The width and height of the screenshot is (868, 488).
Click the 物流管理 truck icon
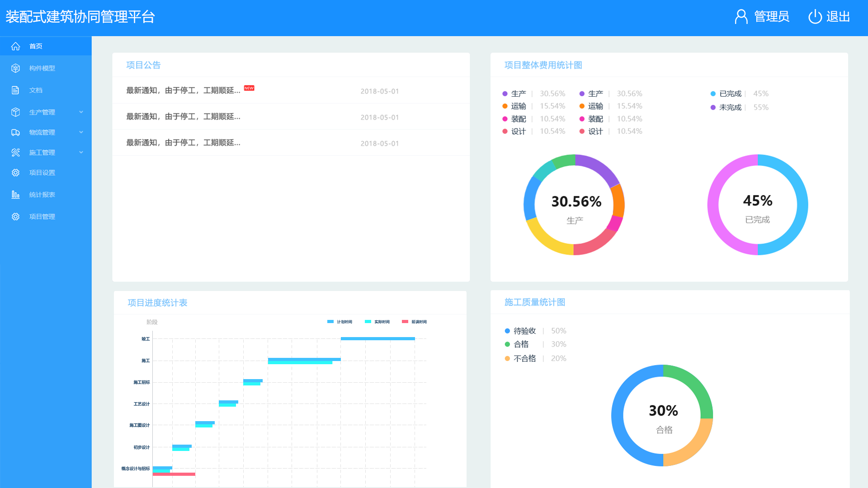coord(16,132)
